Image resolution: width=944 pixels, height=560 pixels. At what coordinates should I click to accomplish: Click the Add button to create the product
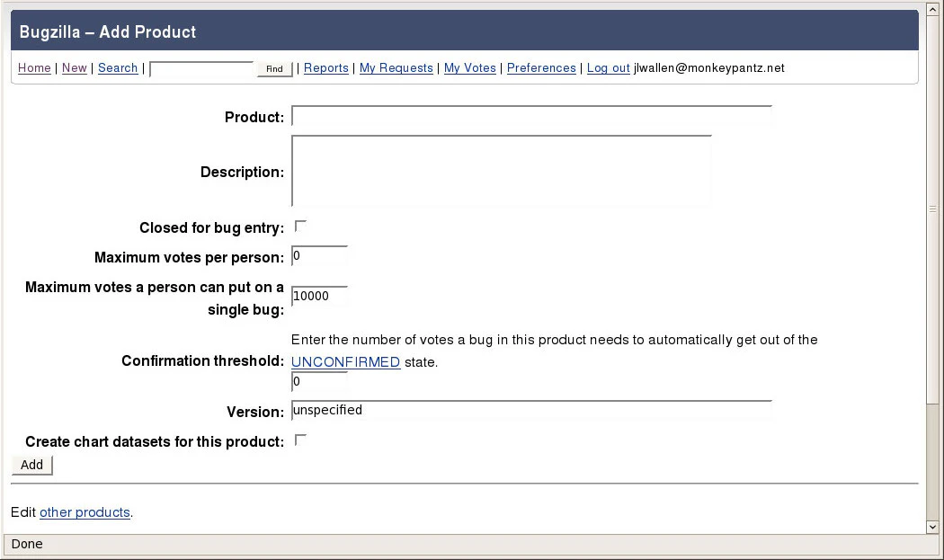[x=31, y=465]
